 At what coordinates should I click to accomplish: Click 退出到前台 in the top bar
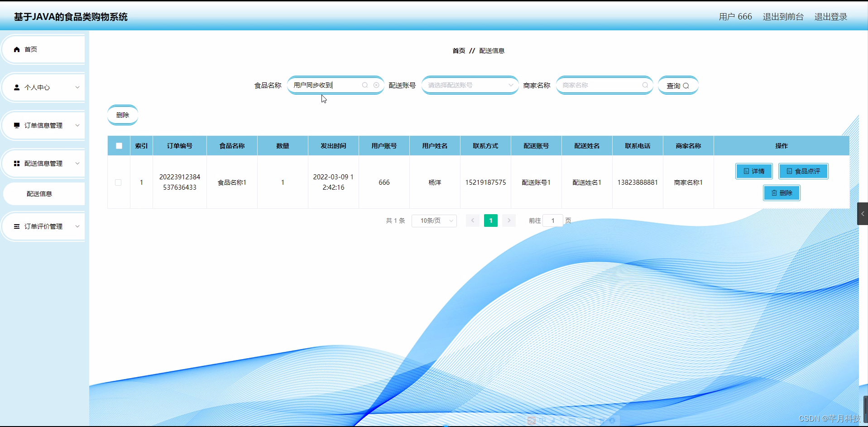(783, 16)
